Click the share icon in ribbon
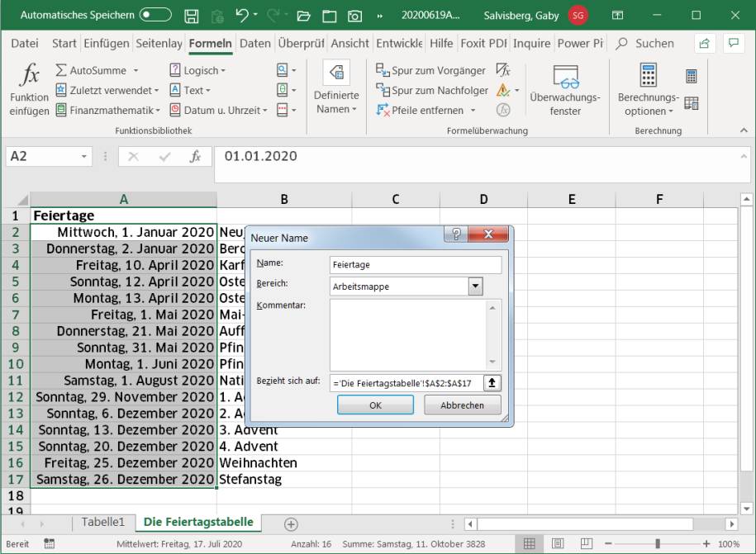The width and height of the screenshot is (756, 554). coord(705,44)
